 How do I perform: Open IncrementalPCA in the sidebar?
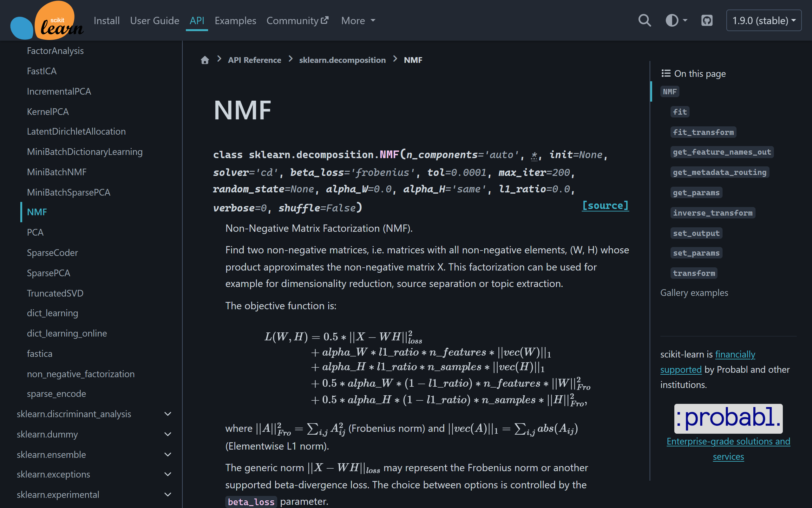coord(59,91)
